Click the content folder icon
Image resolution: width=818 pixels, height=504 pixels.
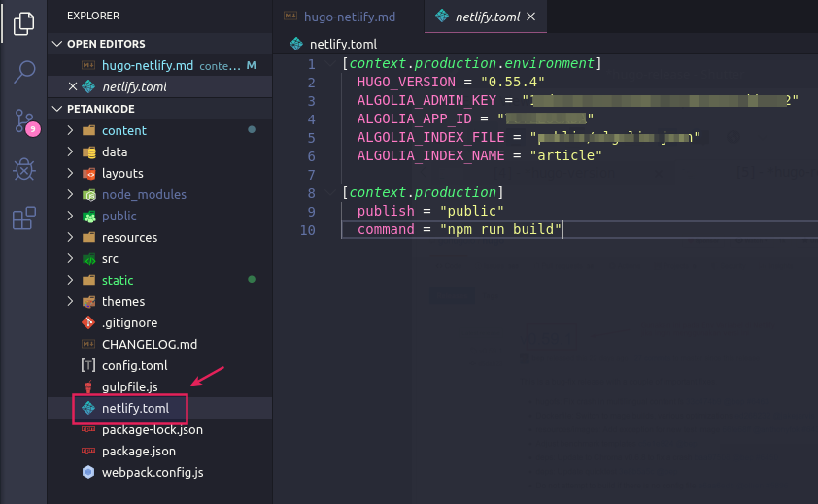[x=89, y=130]
